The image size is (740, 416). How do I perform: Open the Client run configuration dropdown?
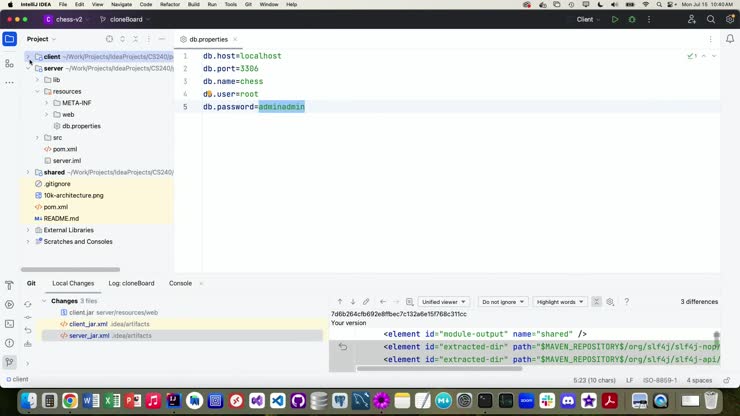coord(588,19)
